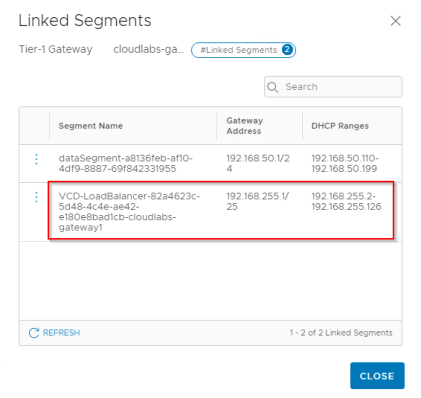Click gateway address 192.168.50.1/24
421x398 pixels.
(x=258, y=163)
